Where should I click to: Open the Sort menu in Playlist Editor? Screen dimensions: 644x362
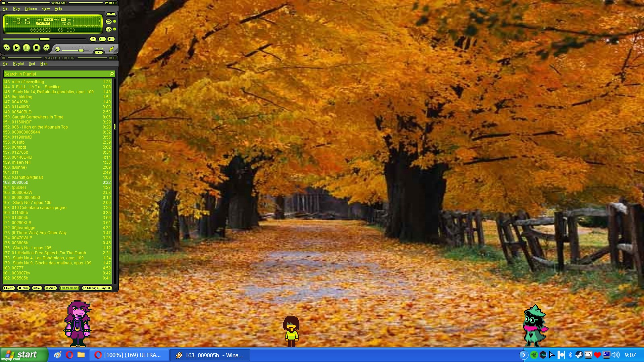[x=32, y=64]
